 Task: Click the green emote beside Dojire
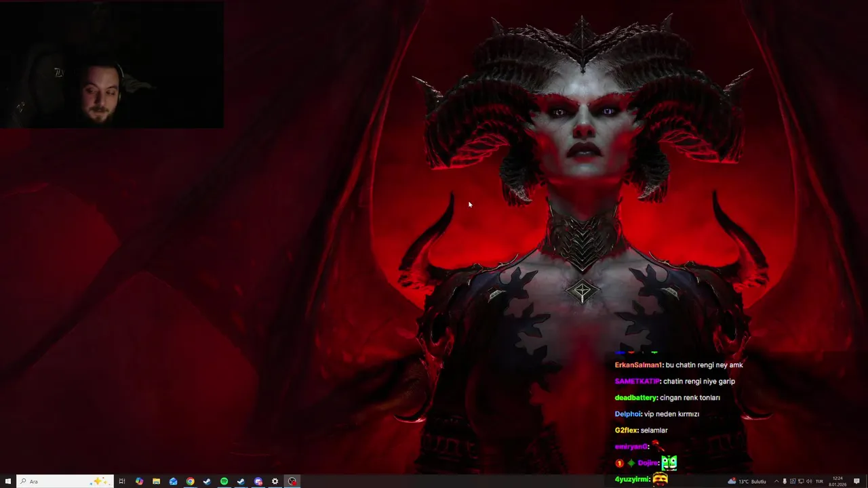point(669,463)
